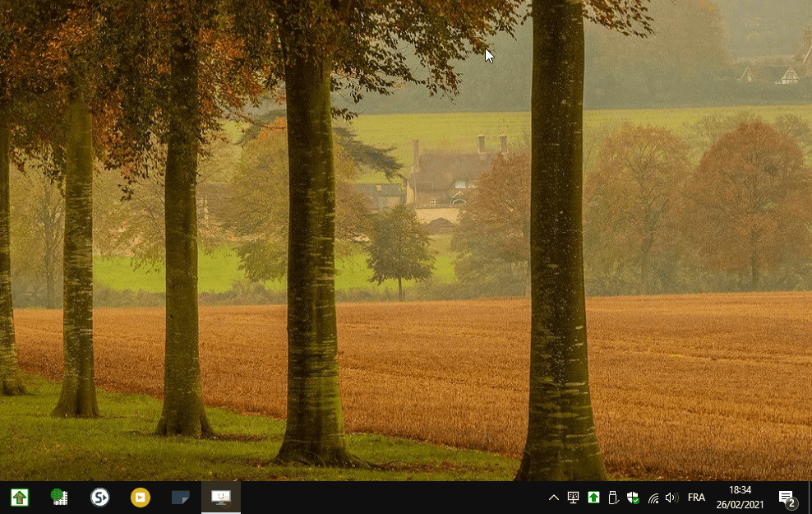Screen dimensions: 812x514
Task: Open the green globe grid app
Action: pos(59,498)
